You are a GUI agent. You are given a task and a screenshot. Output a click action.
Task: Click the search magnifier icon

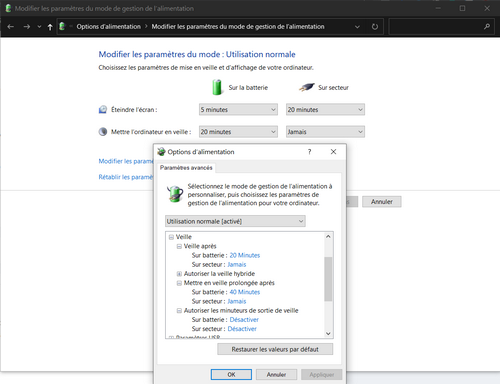pyautogui.click(x=487, y=26)
